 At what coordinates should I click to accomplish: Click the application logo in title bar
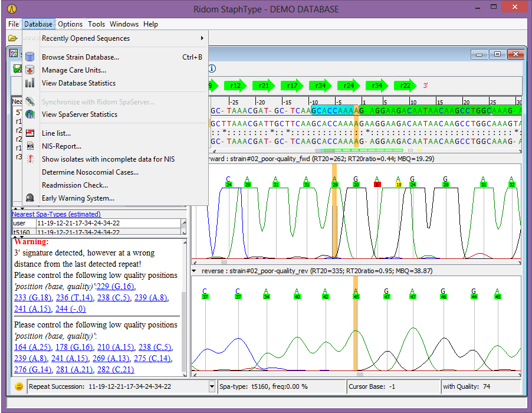pos(12,9)
